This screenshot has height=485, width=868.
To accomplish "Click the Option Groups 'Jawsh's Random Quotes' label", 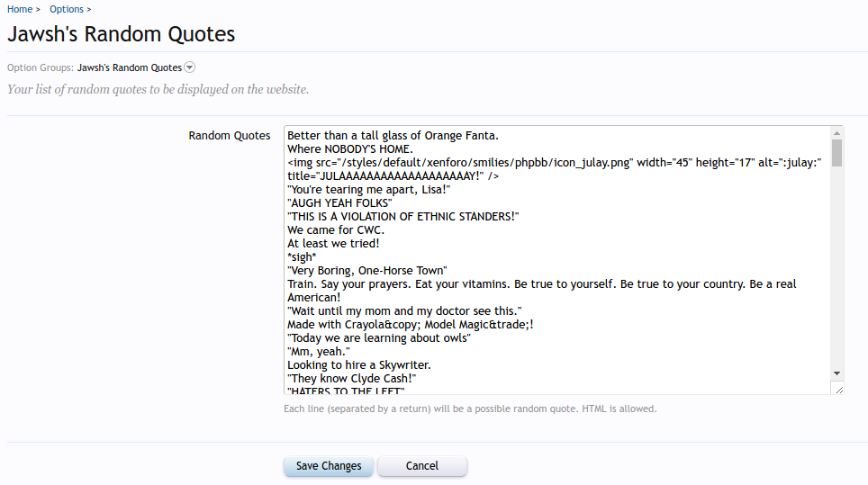I will pos(130,67).
